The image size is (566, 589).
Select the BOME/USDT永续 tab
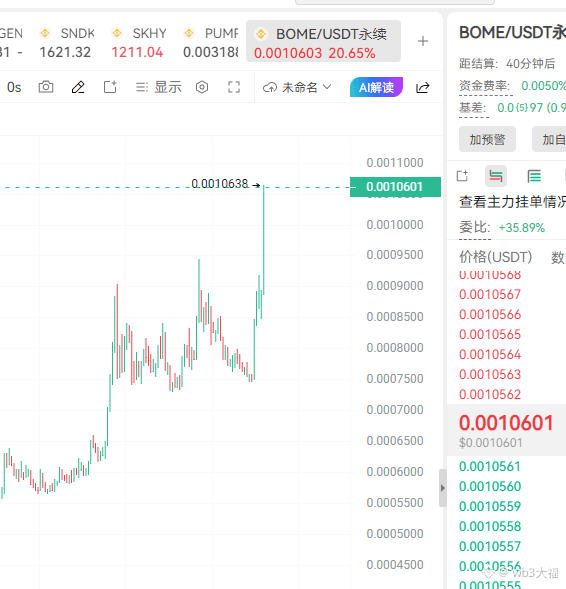(x=323, y=41)
